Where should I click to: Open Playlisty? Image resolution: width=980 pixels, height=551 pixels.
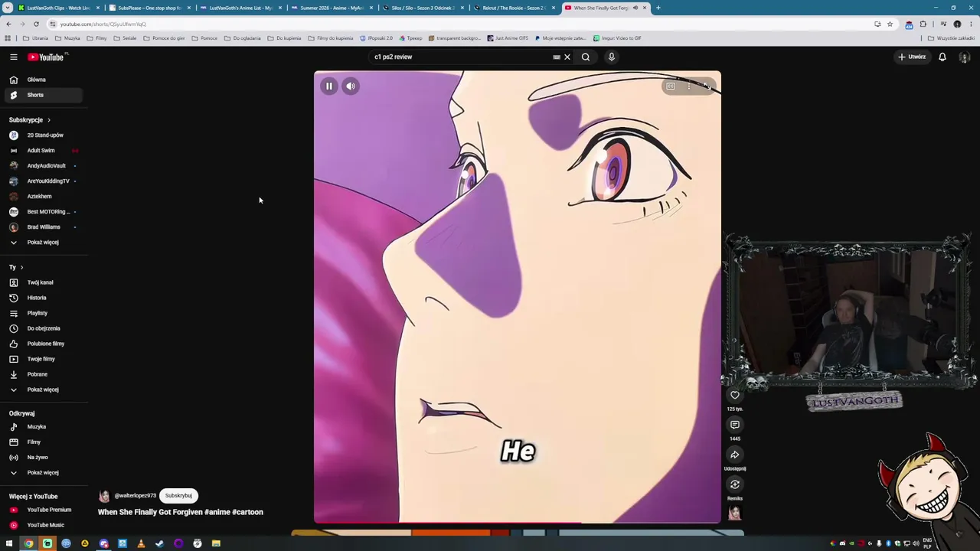tap(43, 313)
